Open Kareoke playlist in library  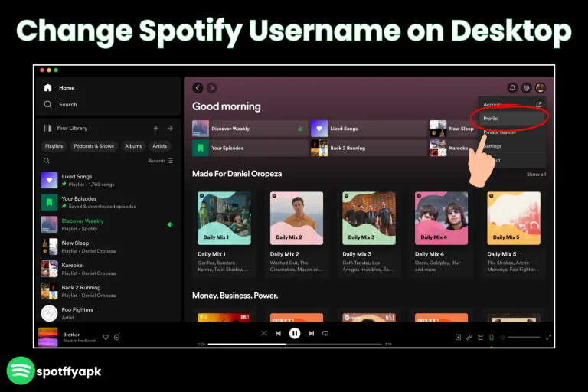107,269
